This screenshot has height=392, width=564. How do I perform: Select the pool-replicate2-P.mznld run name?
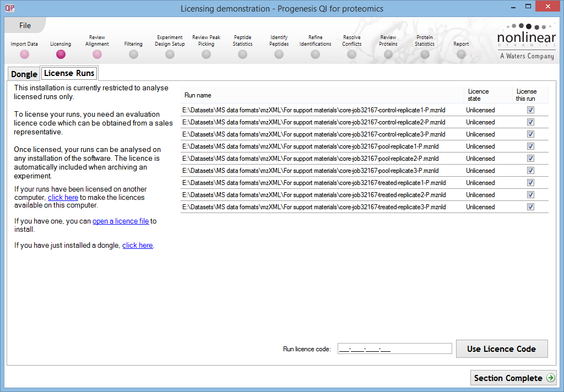pyautogui.click(x=311, y=159)
